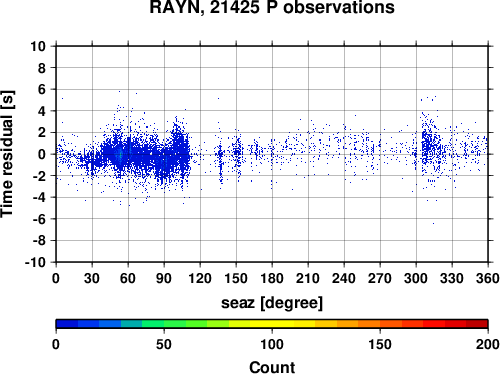
Task: Click the 0 tick label on y-axis
Action: [42, 154]
